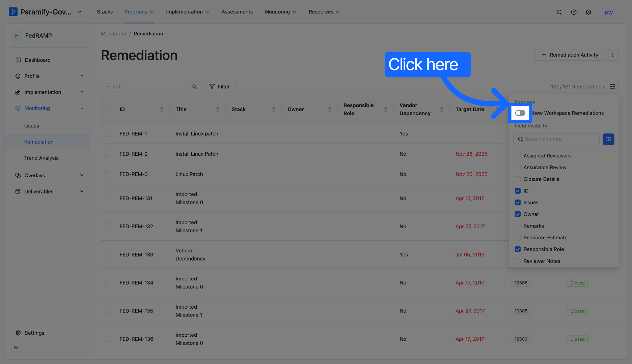Sort by Title column arrows
This screenshot has width=632, height=364.
[x=218, y=109]
